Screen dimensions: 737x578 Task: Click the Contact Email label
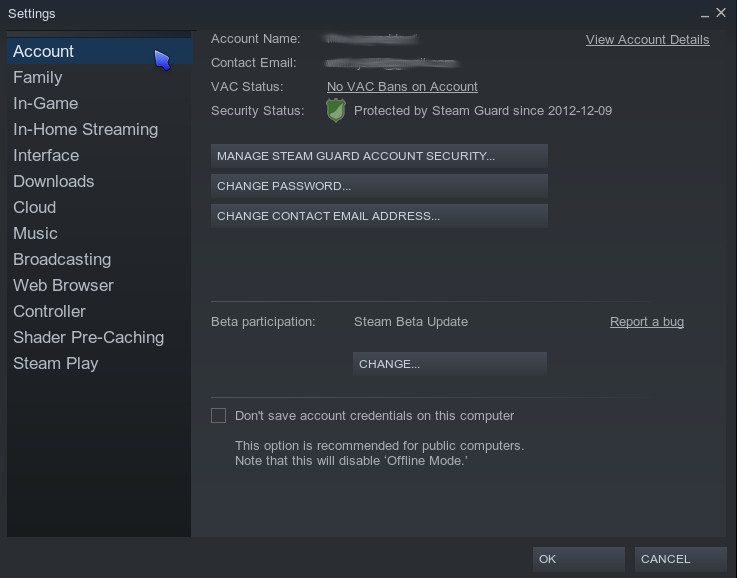coord(254,63)
